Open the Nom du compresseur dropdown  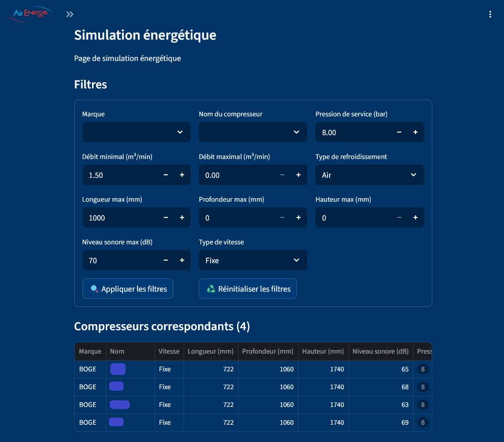point(253,132)
